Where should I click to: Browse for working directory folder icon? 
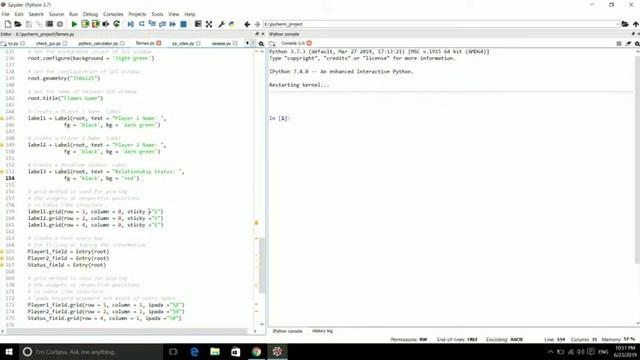(625, 24)
